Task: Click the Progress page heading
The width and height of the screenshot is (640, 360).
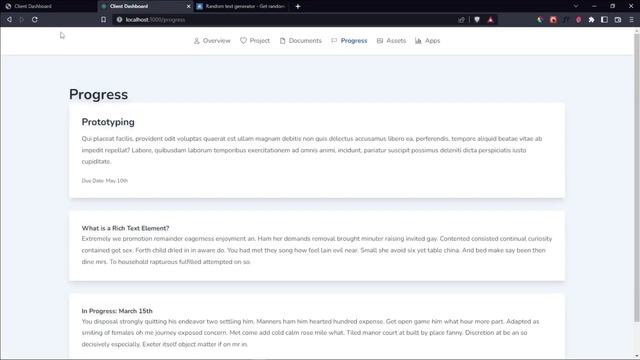Action: click(x=98, y=94)
